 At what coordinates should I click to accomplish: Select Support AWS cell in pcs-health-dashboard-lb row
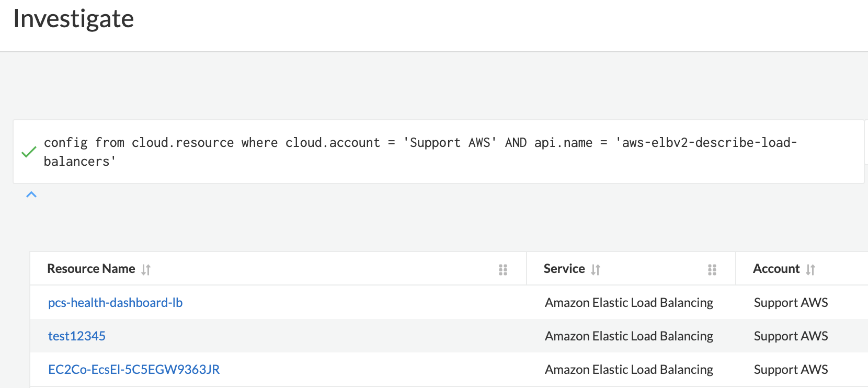click(x=791, y=303)
